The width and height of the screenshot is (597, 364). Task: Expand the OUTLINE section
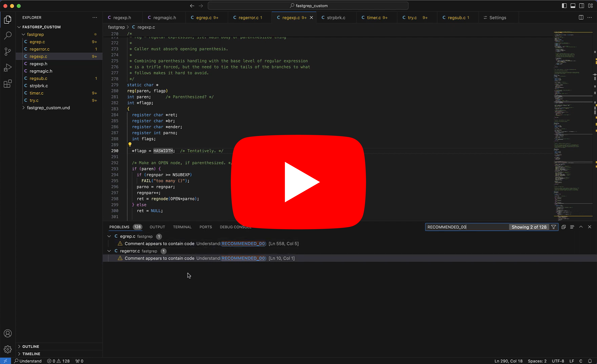[31, 347]
